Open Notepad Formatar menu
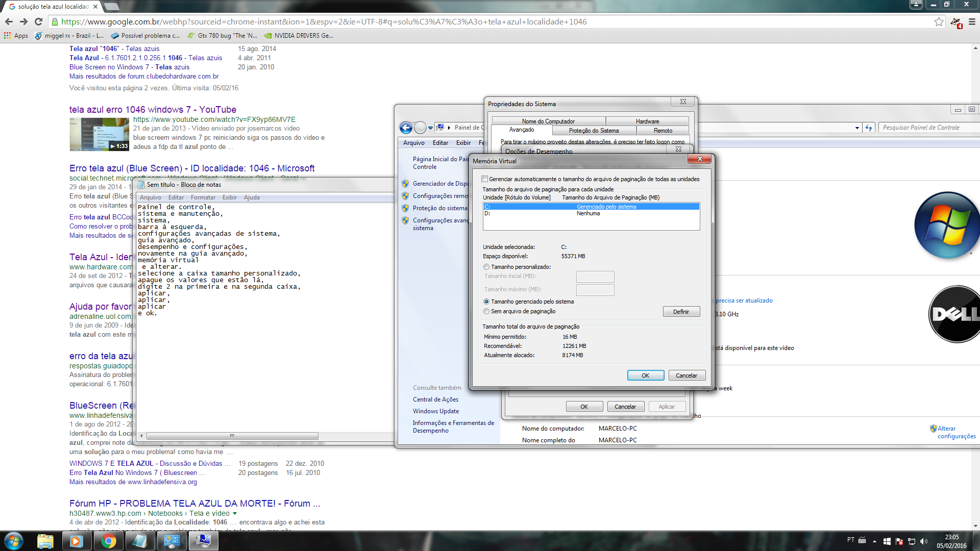The image size is (980, 551). pos(203,197)
